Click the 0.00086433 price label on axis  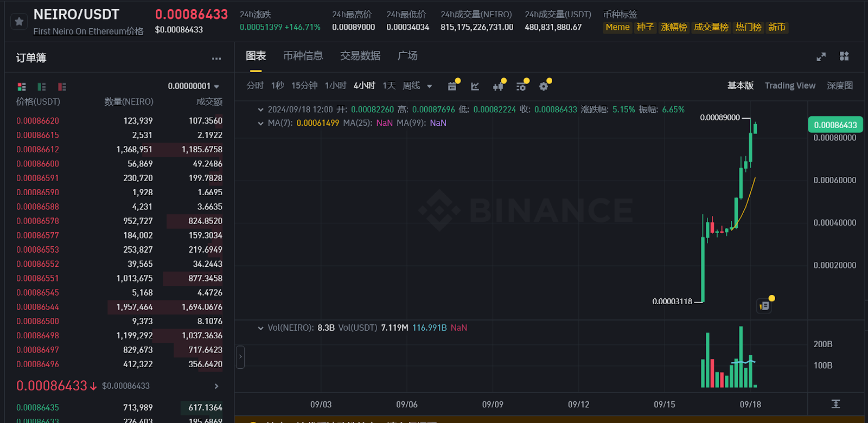(x=835, y=125)
